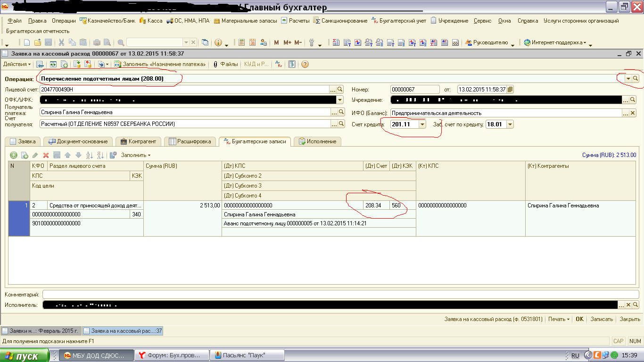Delete the selected row with red X
This screenshot has height=362, width=644.
point(46,155)
